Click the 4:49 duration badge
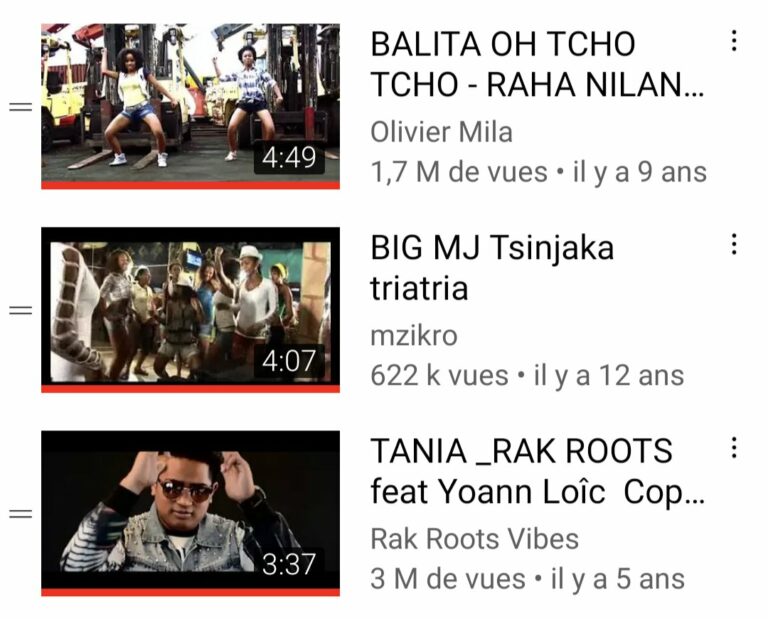The width and height of the screenshot is (768, 619). (289, 158)
